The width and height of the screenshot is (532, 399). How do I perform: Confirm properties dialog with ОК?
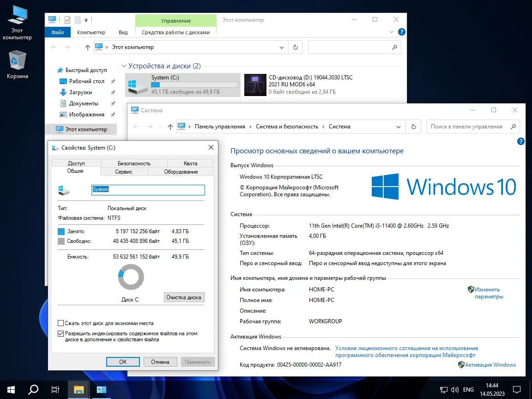pos(123,362)
